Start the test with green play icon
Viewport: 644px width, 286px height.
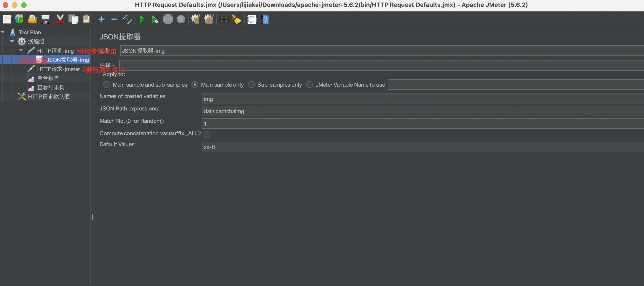(x=142, y=19)
